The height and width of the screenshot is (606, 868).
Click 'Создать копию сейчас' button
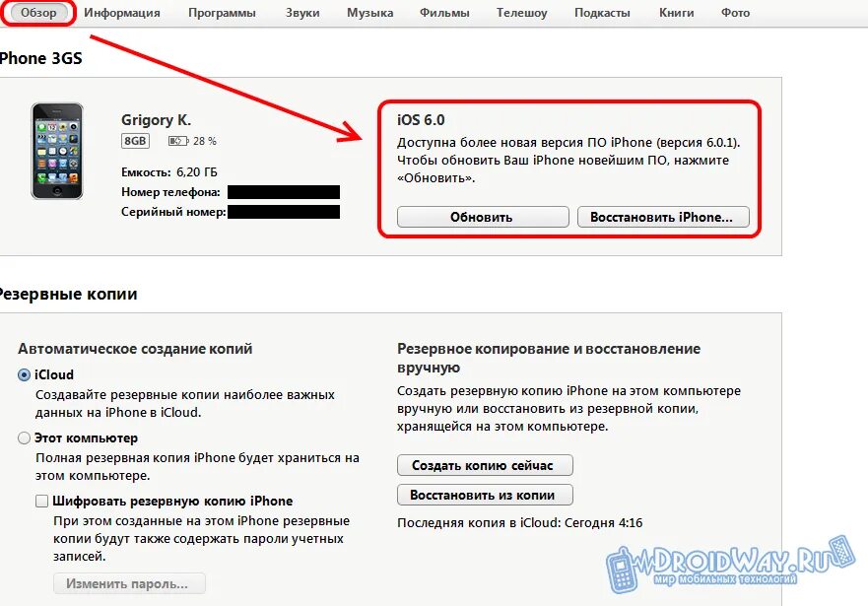point(485,465)
